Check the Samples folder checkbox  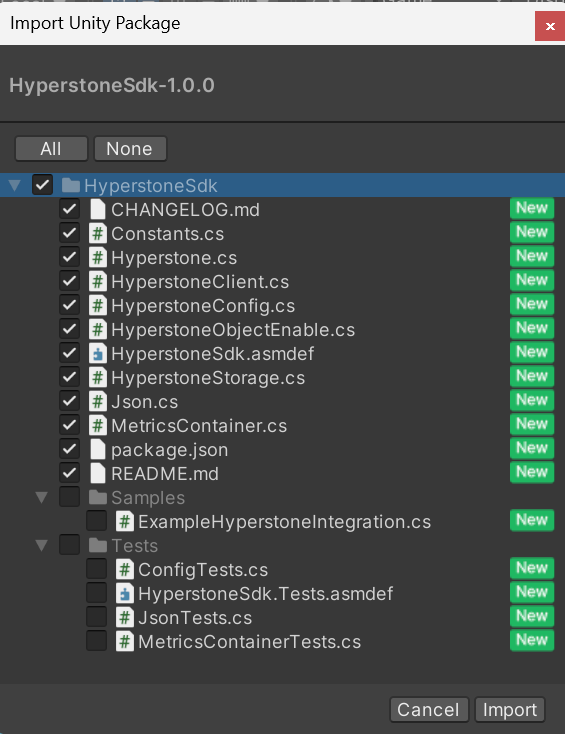pyautogui.click(x=69, y=497)
